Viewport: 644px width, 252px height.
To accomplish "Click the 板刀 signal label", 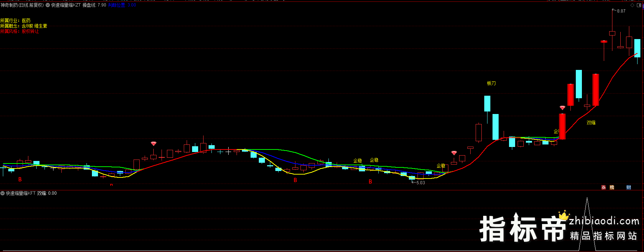I will pos(491,83).
